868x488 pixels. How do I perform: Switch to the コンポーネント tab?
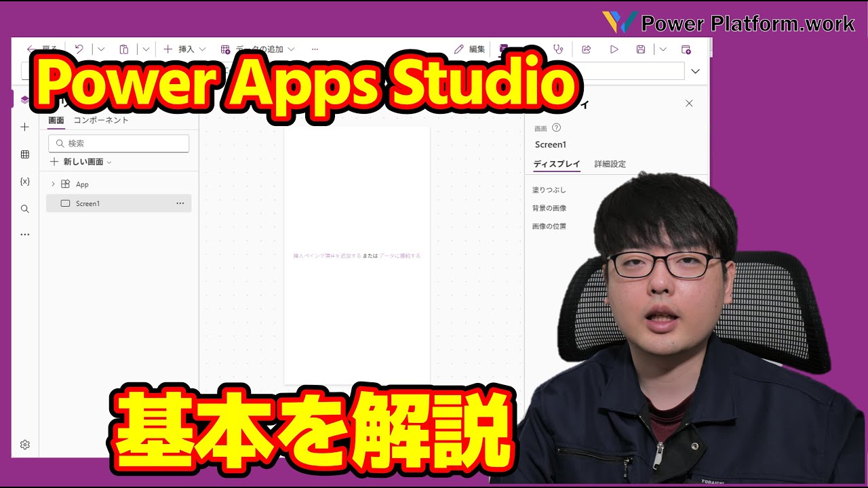pos(101,120)
